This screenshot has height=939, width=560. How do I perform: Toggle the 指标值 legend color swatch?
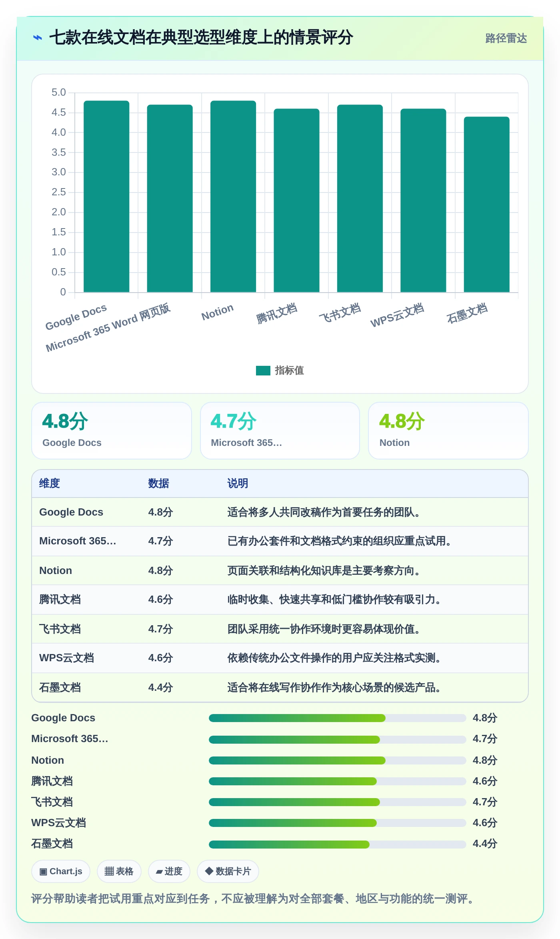pos(263,371)
